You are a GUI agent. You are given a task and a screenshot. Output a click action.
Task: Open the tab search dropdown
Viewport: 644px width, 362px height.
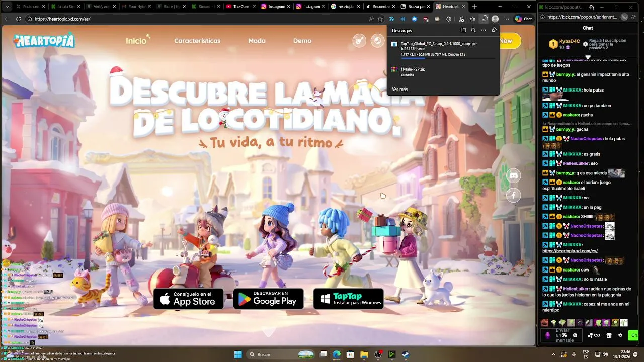7,7
